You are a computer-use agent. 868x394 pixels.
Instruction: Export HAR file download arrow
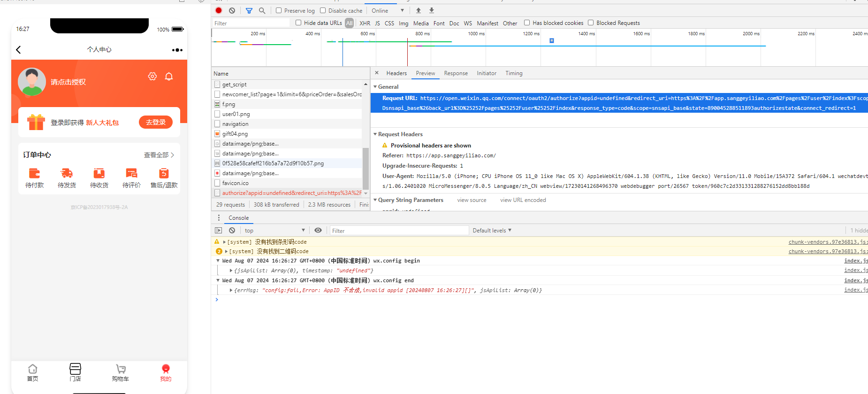432,10
